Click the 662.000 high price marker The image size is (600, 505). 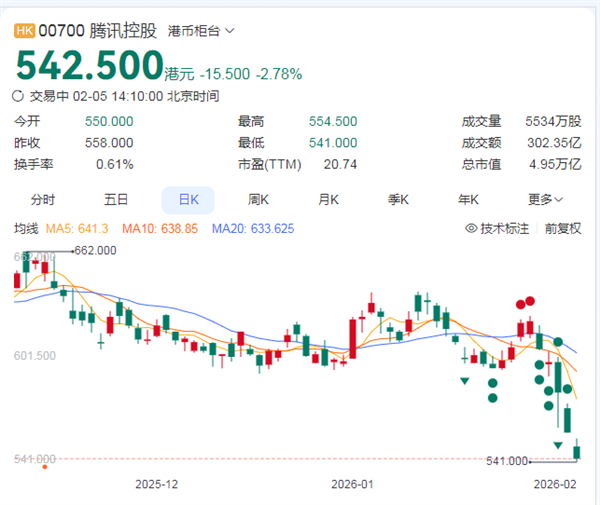click(95, 250)
